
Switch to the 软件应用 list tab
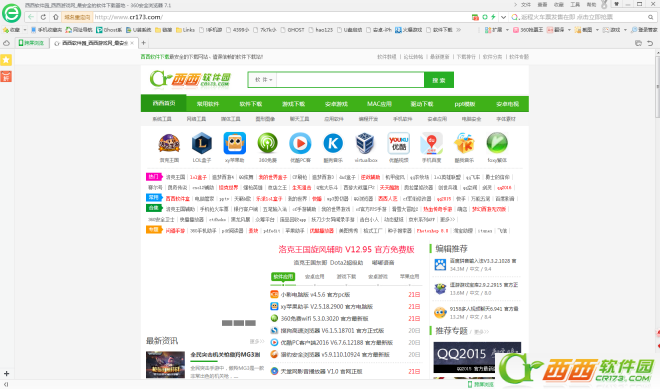point(283,277)
